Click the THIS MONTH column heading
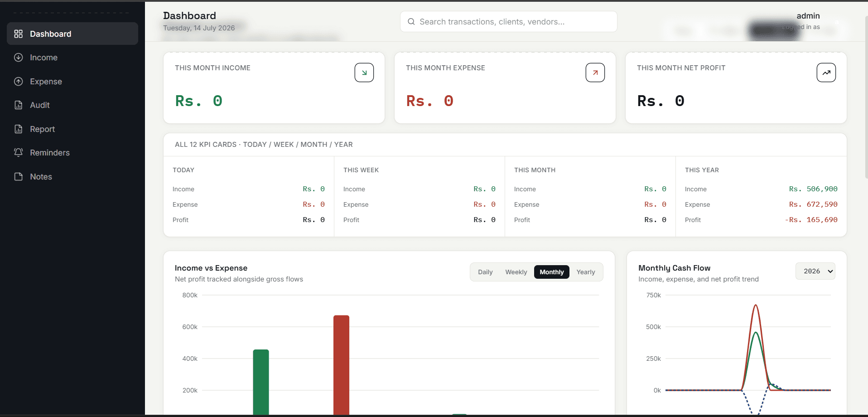The height and width of the screenshot is (417, 868). click(x=535, y=170)
